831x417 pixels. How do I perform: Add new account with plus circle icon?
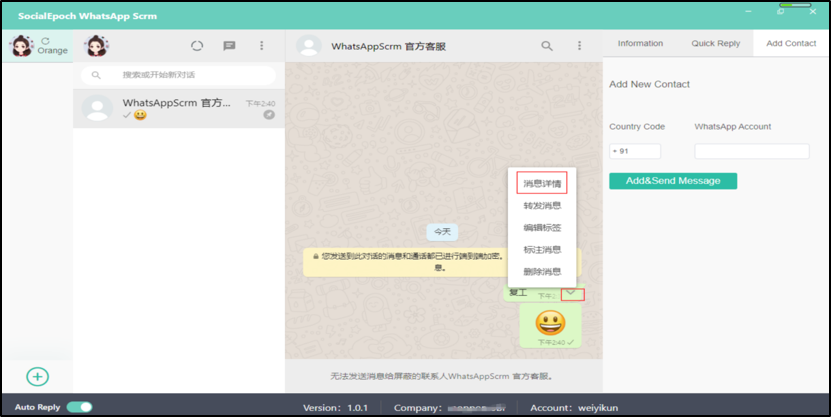pyautogui.click(x=38, y=376)
